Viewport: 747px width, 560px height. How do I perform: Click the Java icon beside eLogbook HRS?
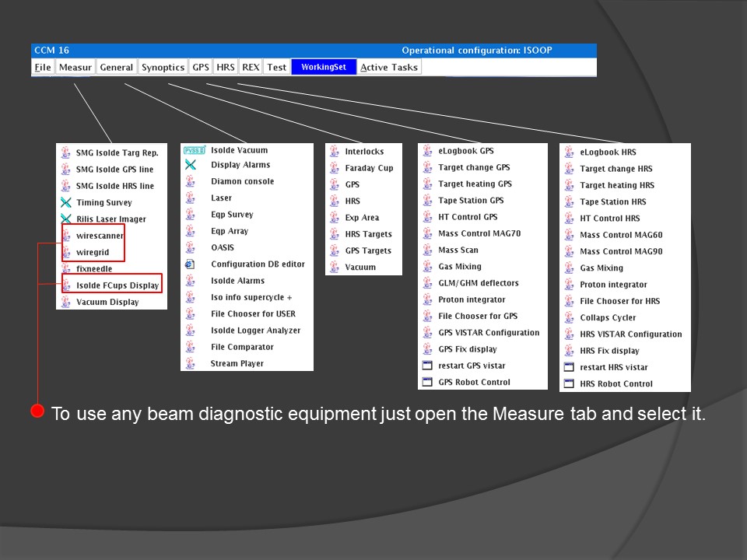(x=569, y=152)
